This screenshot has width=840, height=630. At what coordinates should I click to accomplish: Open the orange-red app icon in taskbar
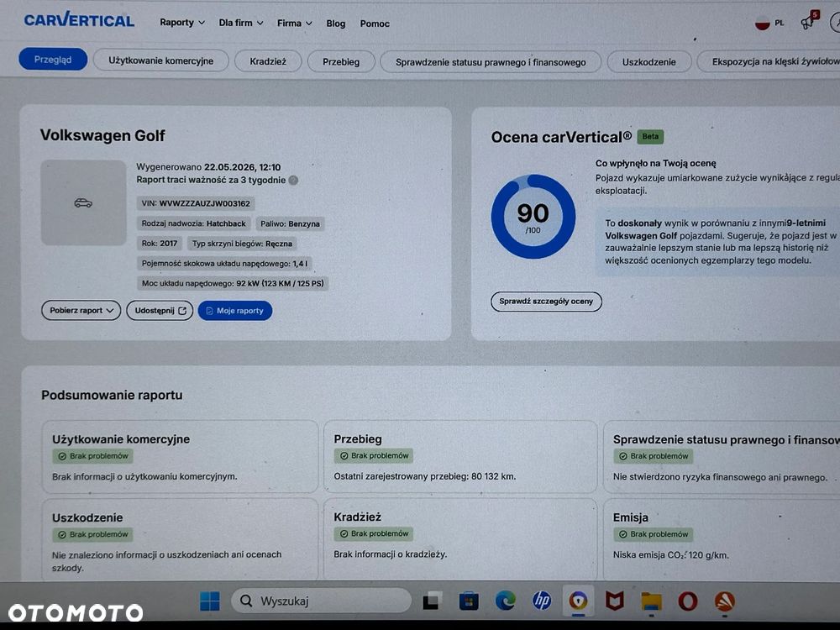pyautogui.click(x=725, y=601)
